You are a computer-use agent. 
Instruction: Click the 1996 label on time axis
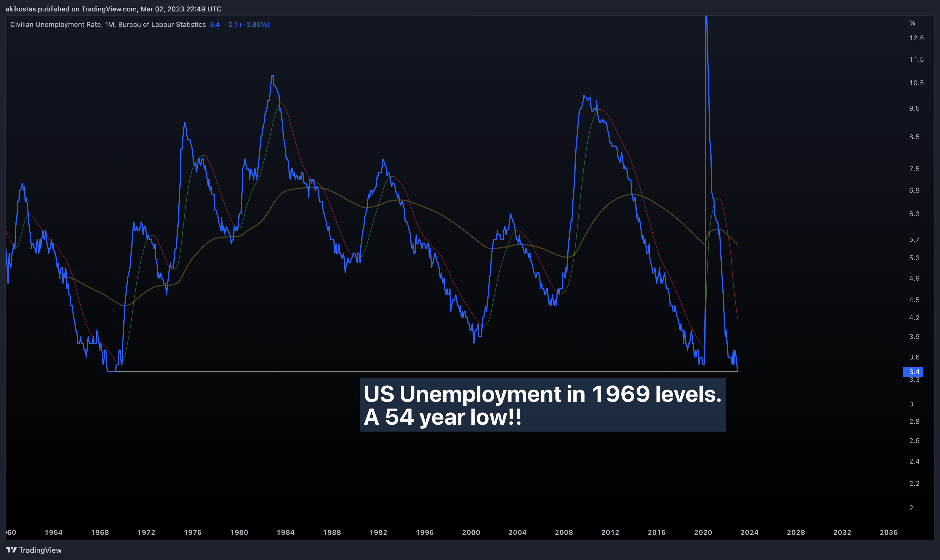[425, 533]
